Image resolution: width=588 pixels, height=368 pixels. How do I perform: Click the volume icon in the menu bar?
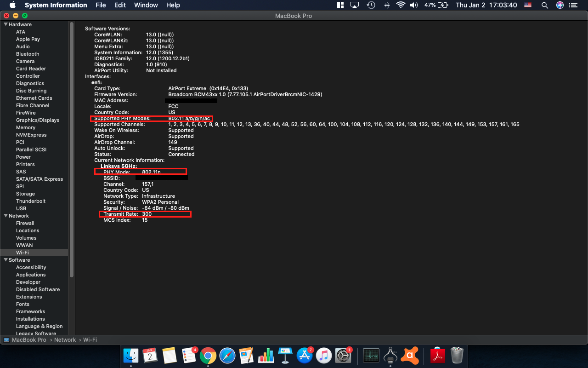point(413,5)
